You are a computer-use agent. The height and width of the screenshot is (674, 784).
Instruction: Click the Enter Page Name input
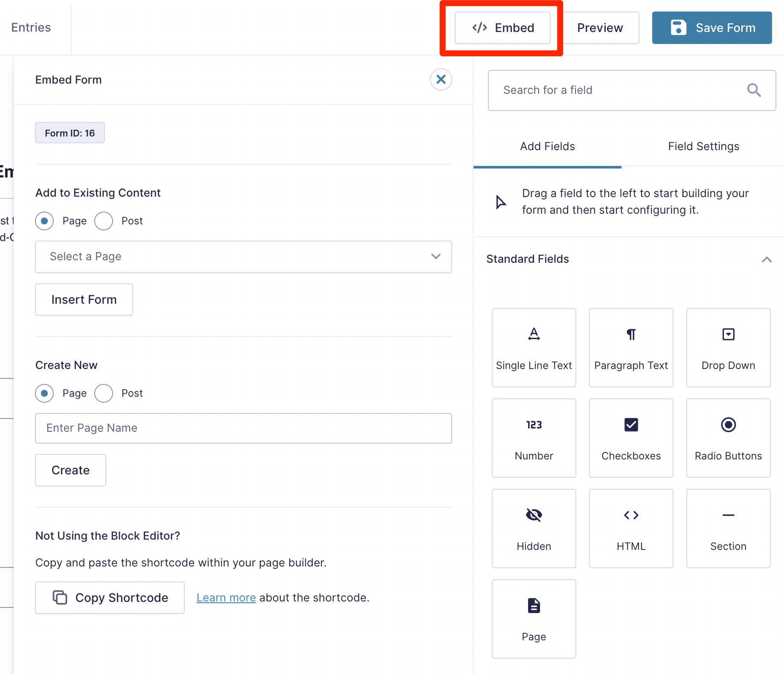pos(243,428)
